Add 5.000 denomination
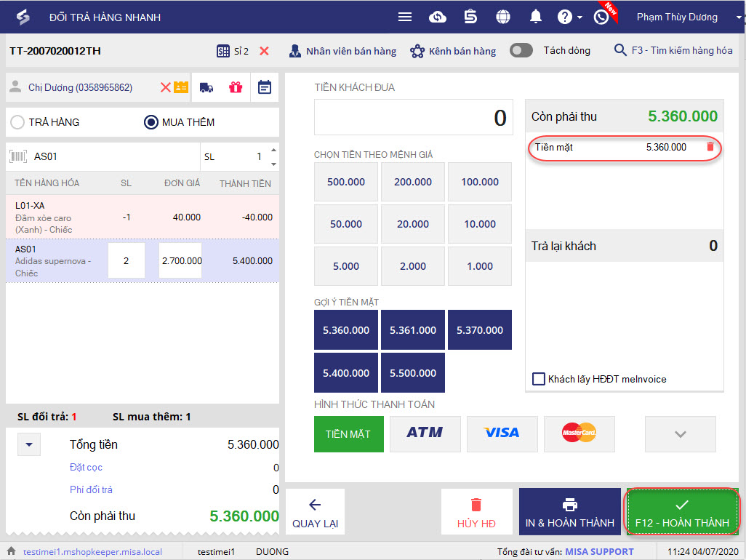This screenshot has width=746, height=560. point(346,266)
